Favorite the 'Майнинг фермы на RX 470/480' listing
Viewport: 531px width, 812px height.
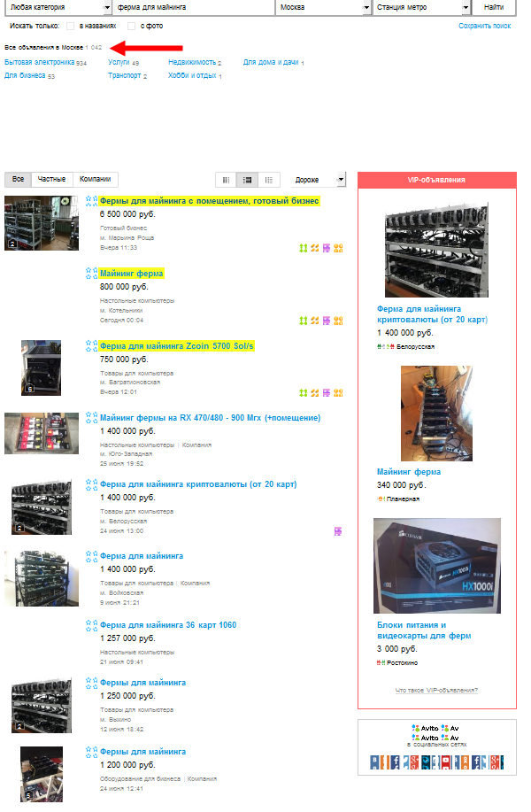tap(91, 417)
